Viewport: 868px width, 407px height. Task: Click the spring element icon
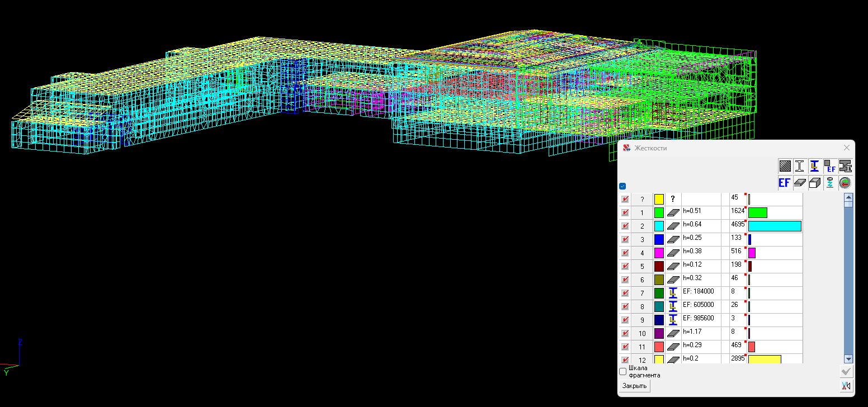point(830,182)
